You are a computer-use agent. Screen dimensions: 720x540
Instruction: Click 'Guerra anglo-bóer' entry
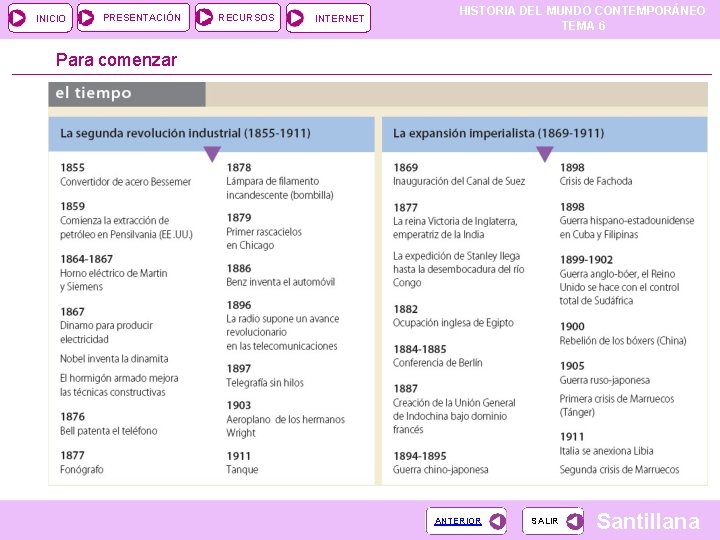619,287
